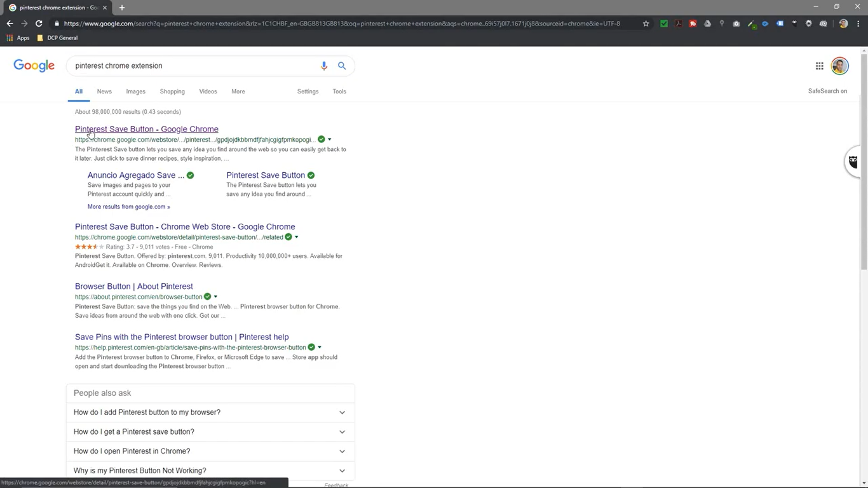Click the Google Drive extension icon
868x488 pixels.
[x=707, y=24]
